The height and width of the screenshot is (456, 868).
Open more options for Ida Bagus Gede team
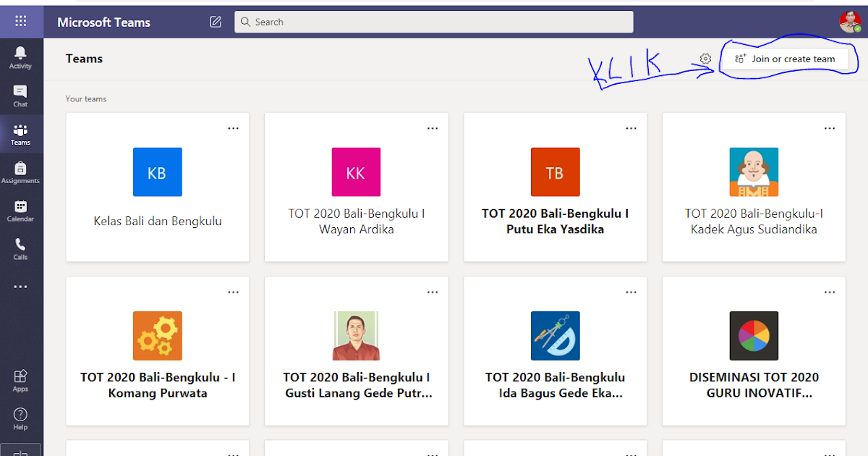(x=631, y=292)
